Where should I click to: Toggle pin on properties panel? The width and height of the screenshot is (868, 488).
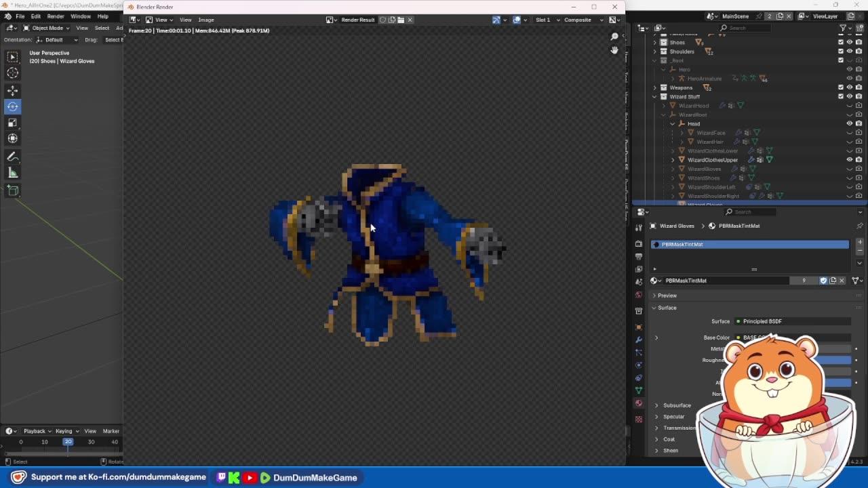click(860, 226)
